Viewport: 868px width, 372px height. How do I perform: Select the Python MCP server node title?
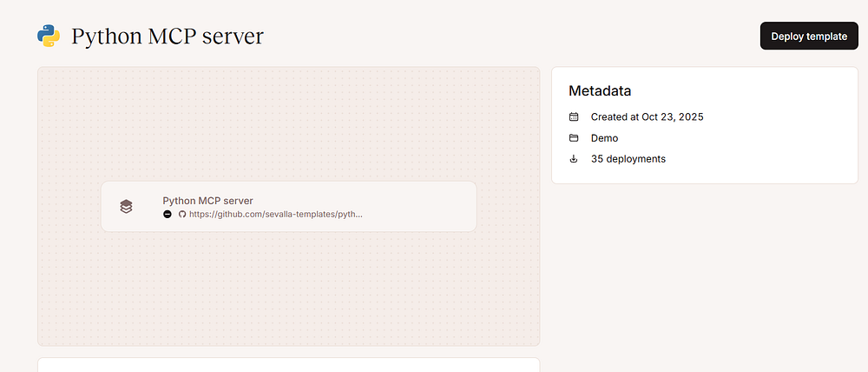207,200
